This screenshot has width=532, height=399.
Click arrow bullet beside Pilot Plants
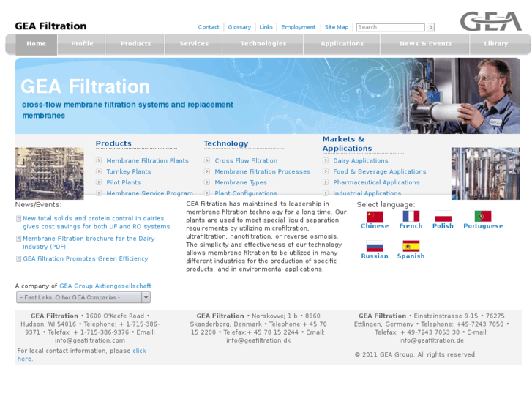[x=99, y=182]
